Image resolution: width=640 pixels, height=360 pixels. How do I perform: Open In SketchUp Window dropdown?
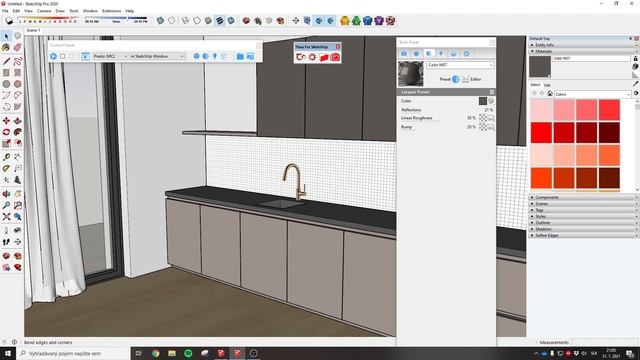[157, 56]
